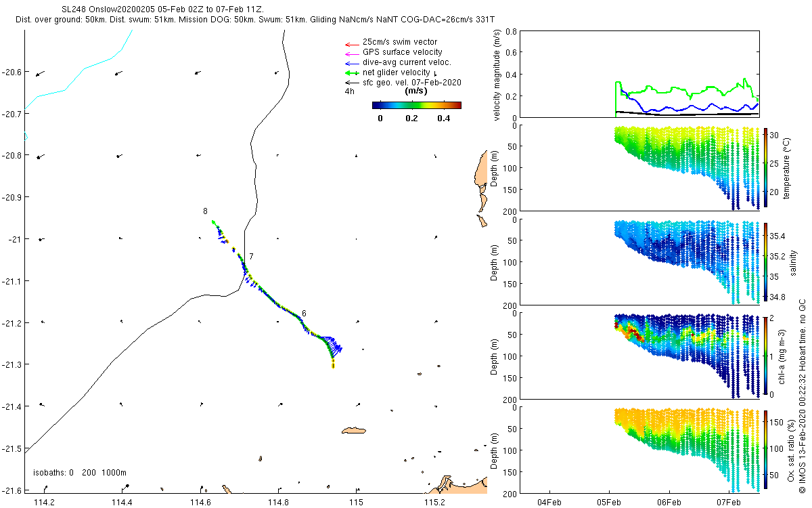Click the '(m/s)' colorbar unit label
The width and height of the screenshot is (812, 508).
tap(415, 91)
